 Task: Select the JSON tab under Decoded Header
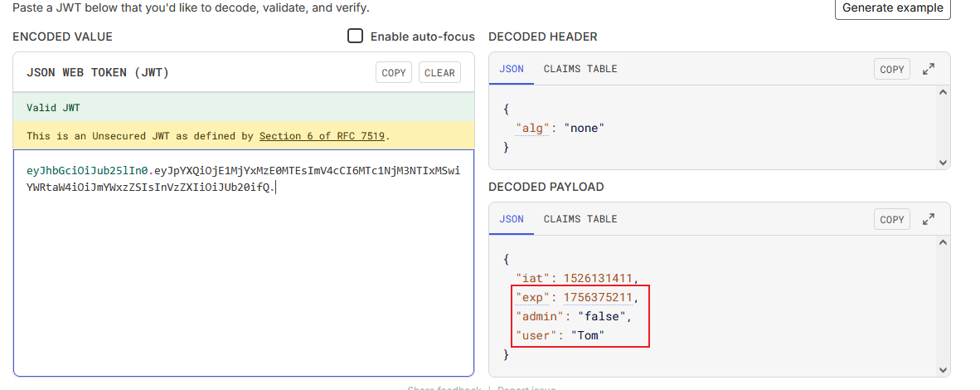click(x=512, y=69)
